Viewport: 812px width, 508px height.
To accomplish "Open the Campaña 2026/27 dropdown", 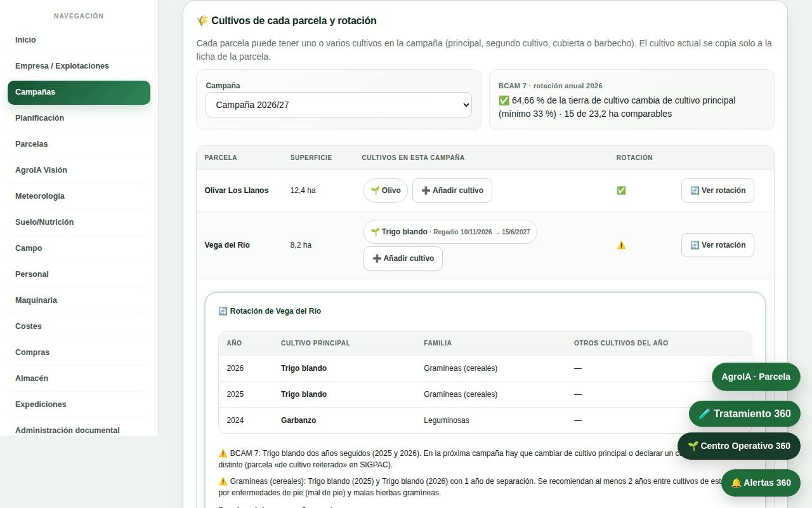I will point(338,105).
